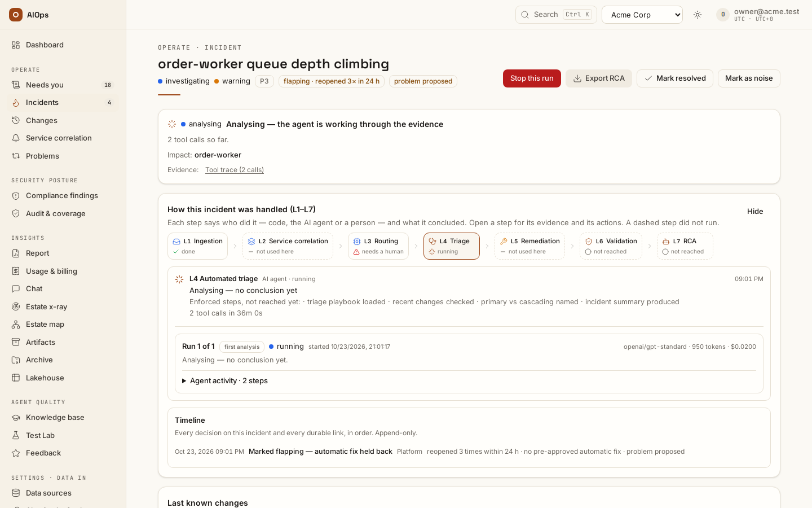Click the Chat bubble icon

16,289
